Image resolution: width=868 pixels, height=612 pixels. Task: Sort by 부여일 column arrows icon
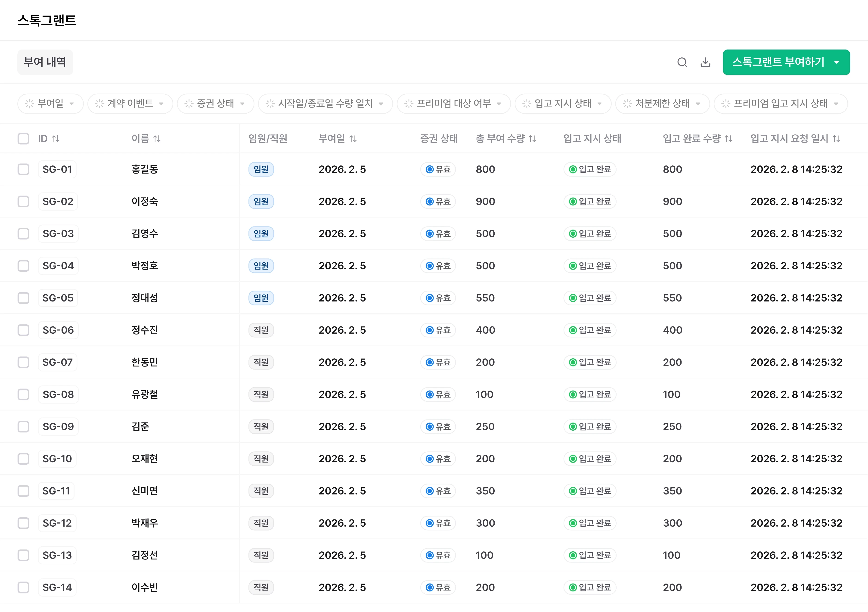pyautogui.click(x=353, y=139)
